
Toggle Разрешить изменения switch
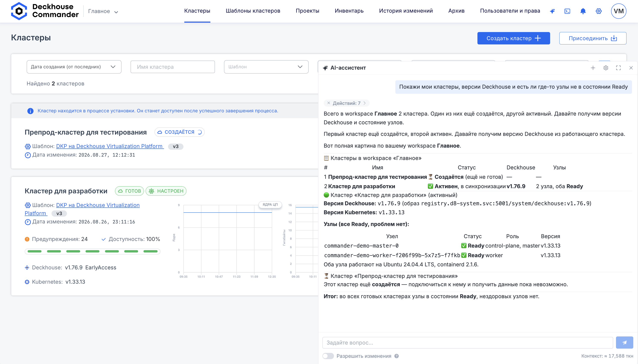328,356
